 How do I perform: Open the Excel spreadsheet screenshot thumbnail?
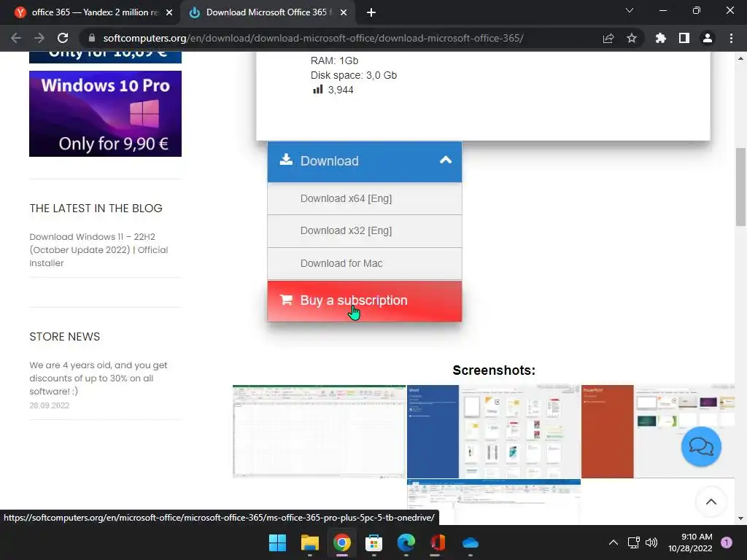[x=320, y=431]
